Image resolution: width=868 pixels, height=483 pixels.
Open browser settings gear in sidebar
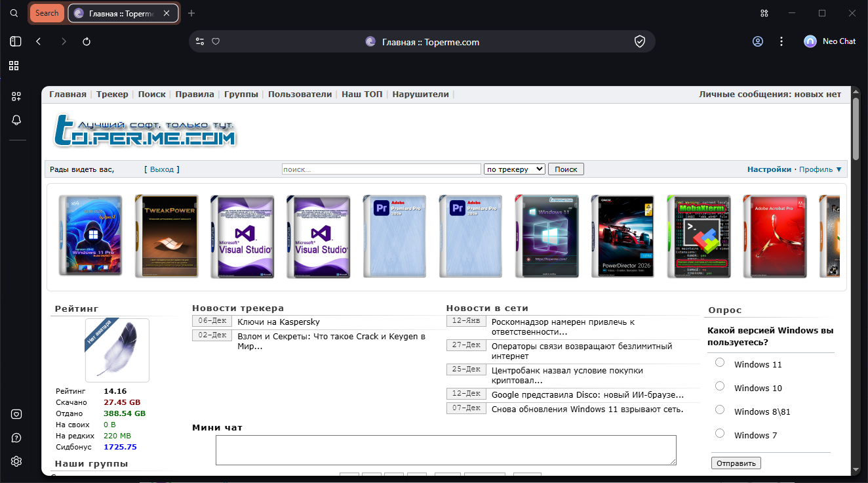(x=16, y=461)
